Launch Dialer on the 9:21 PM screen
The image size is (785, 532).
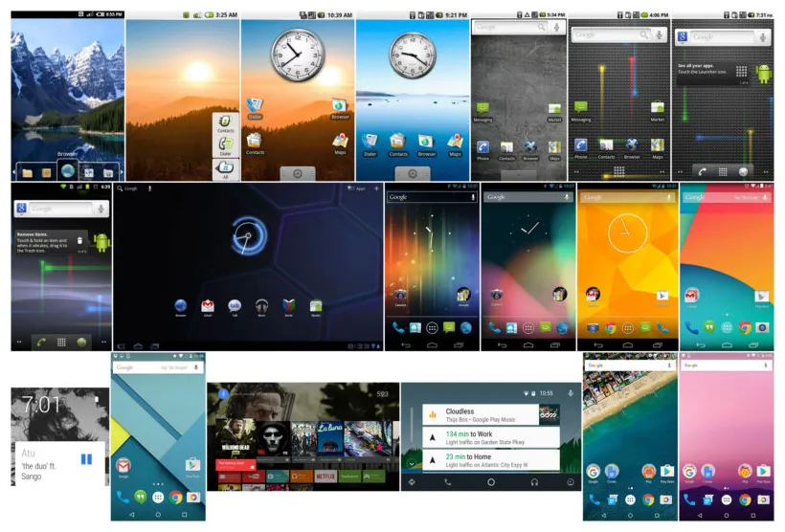click(370, 144)
